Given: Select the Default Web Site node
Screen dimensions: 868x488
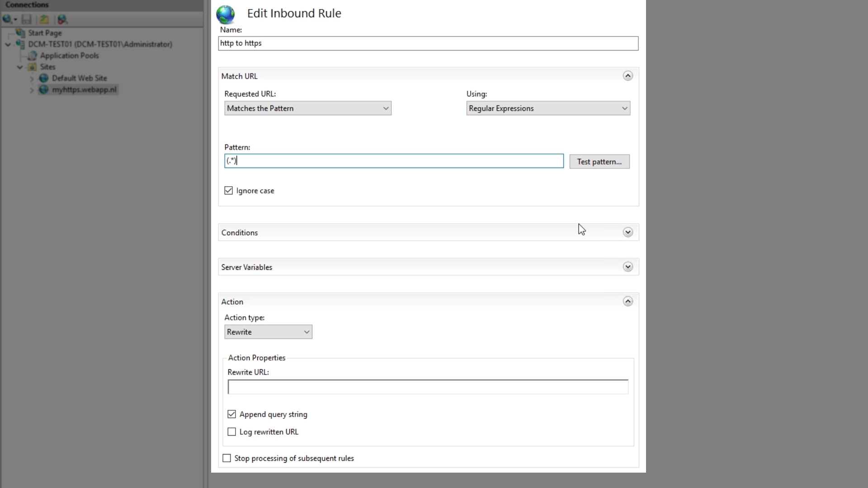Looking at the screenshot, I should (x=79, y=78).
